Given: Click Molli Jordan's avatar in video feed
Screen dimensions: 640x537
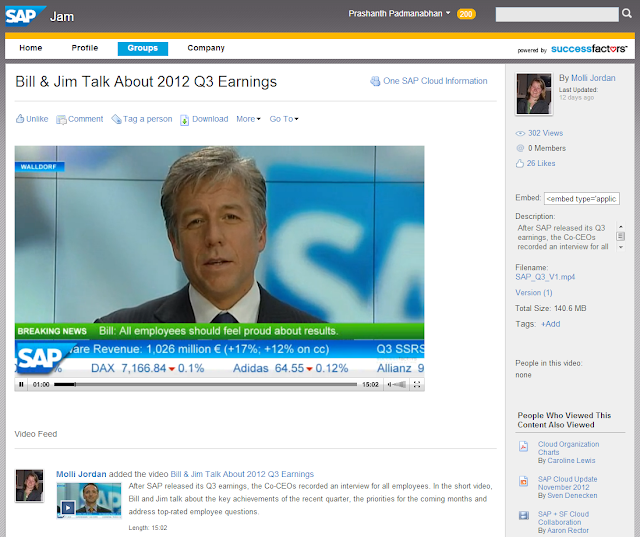Looking at the screenshot, I should 29,486.
